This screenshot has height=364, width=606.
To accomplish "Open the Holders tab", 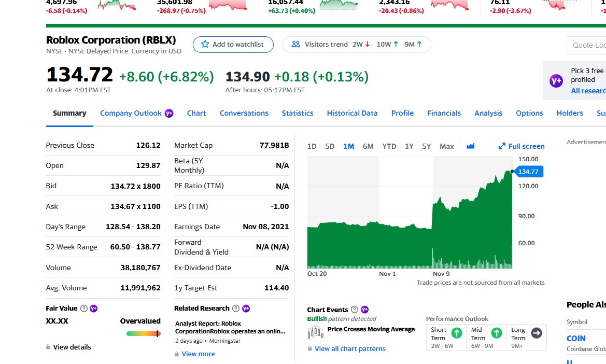I will click(x=570, y=113).
